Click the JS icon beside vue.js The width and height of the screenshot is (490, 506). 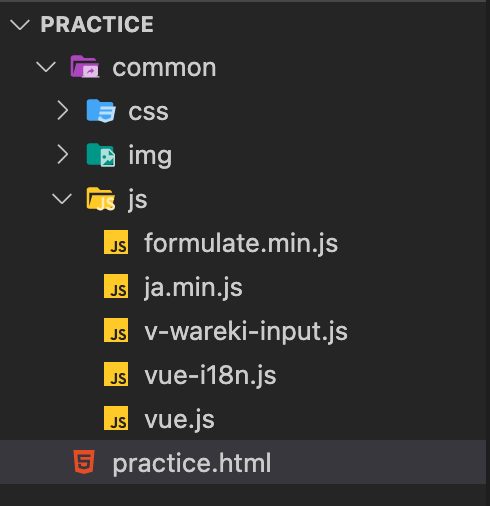pyautogui.click(x=116, y=418)
